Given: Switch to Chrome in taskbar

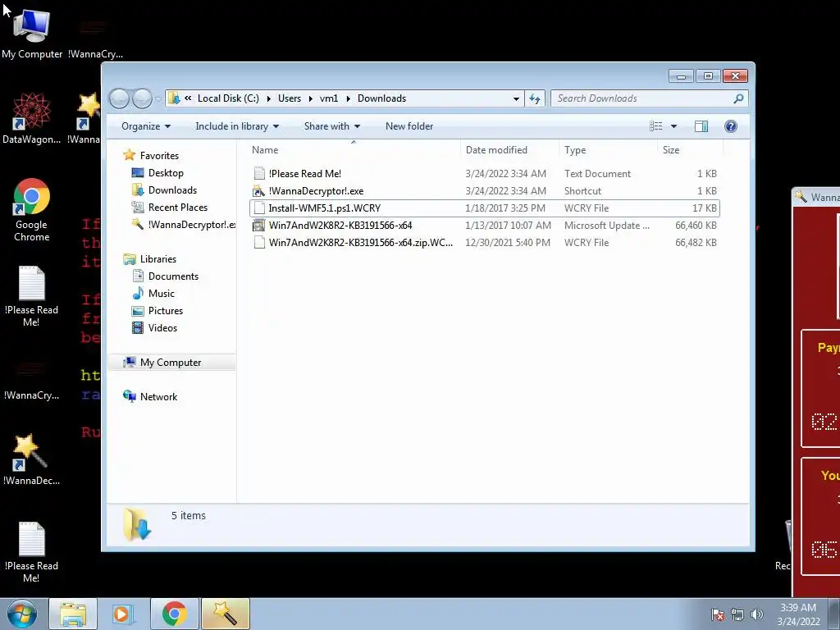Looking at the screenshot, I should pos(174,614).
